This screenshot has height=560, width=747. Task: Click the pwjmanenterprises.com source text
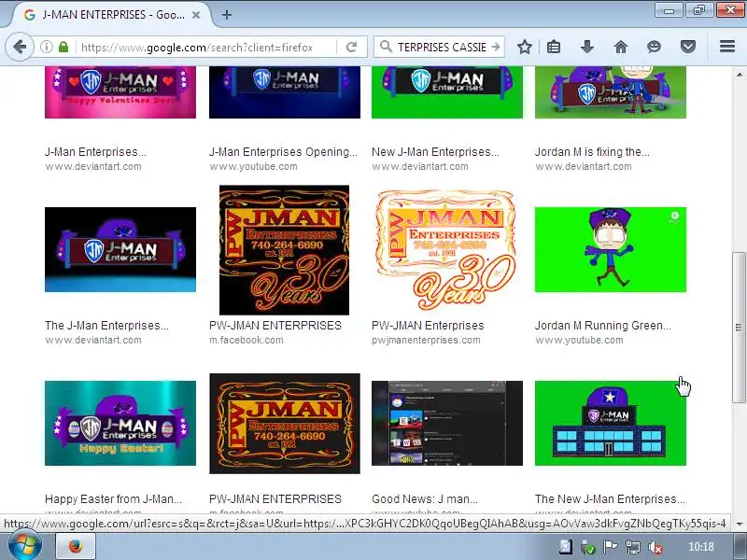(426, 340)
